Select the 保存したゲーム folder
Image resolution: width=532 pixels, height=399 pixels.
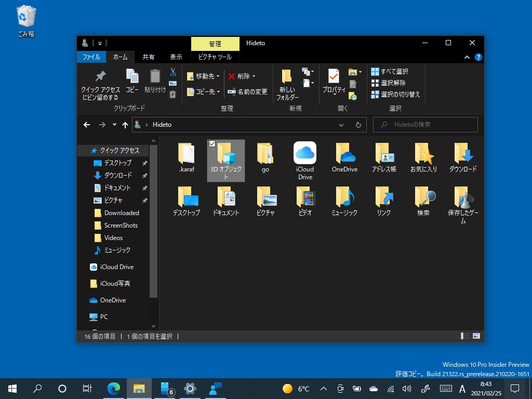[463, 205]
